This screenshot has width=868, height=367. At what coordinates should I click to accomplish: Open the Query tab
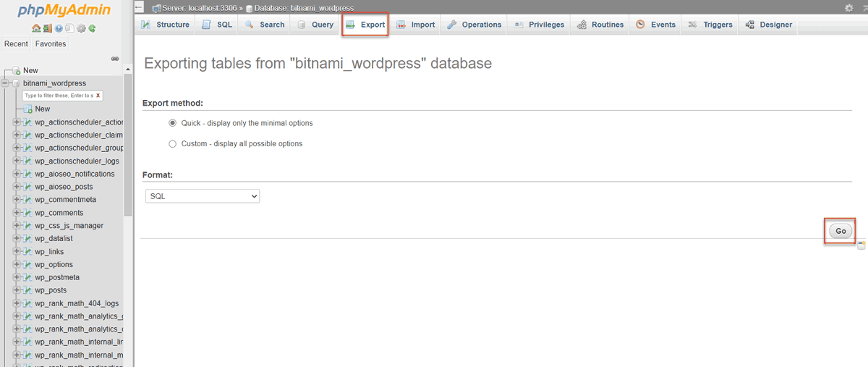pos(315,25)
